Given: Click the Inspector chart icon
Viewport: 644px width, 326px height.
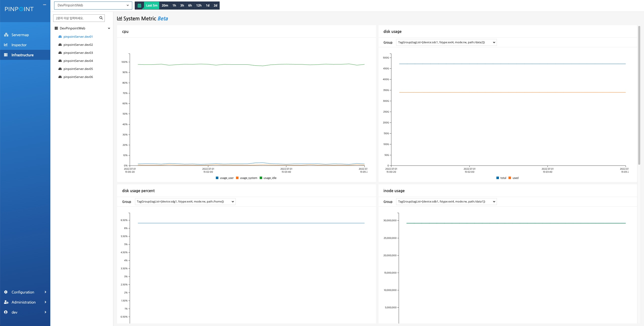Looking at the screenshot, I should point(6,45).
